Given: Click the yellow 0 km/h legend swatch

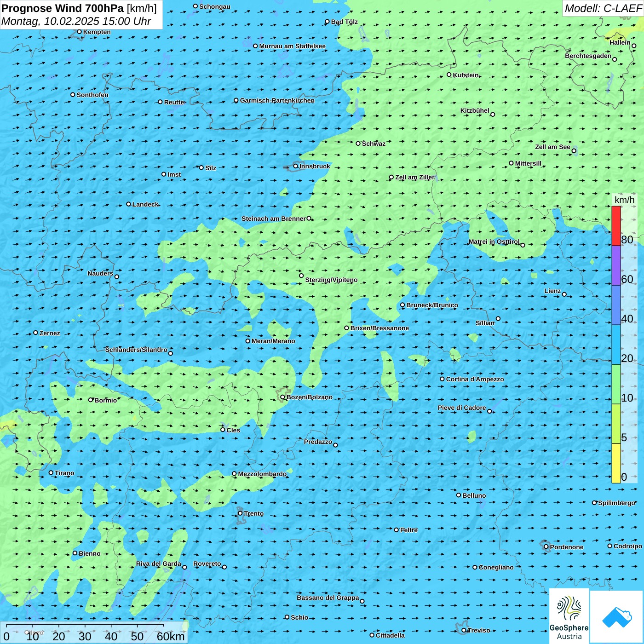Looking at the screenshot, I should pos(616,463).
